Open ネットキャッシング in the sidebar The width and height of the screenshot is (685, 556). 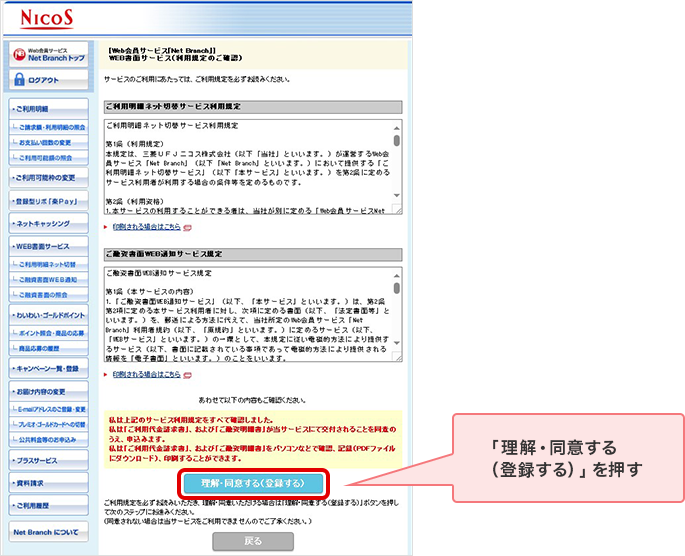point(48,224)
